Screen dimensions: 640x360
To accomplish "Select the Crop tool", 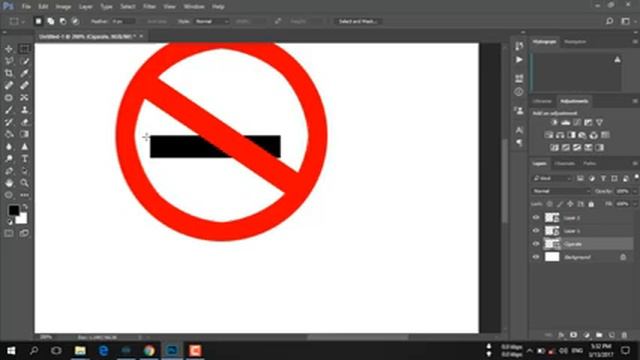I will pyautogui.click(x=9, y=73).
